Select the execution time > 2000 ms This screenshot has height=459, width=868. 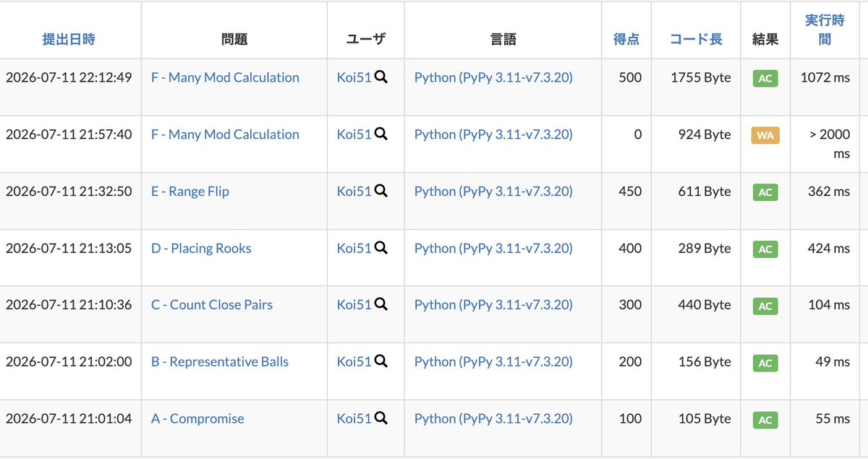tap(830, 145)
